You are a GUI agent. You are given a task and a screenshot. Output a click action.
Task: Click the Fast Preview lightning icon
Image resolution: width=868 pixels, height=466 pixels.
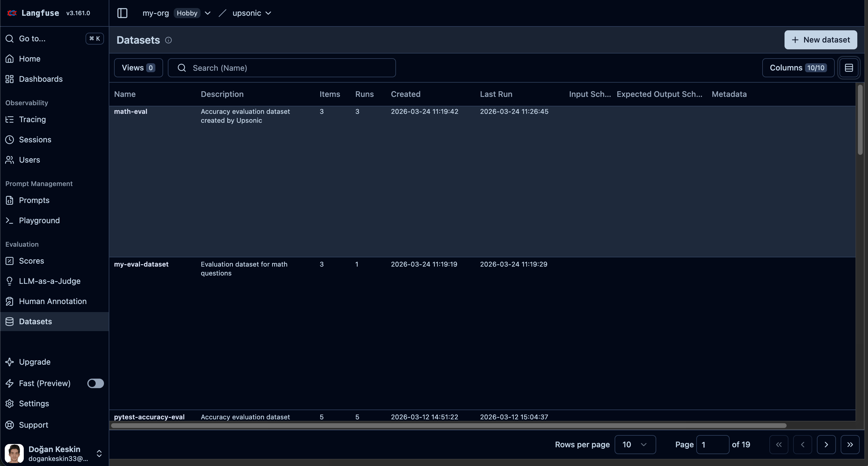[x=10, y=383]
